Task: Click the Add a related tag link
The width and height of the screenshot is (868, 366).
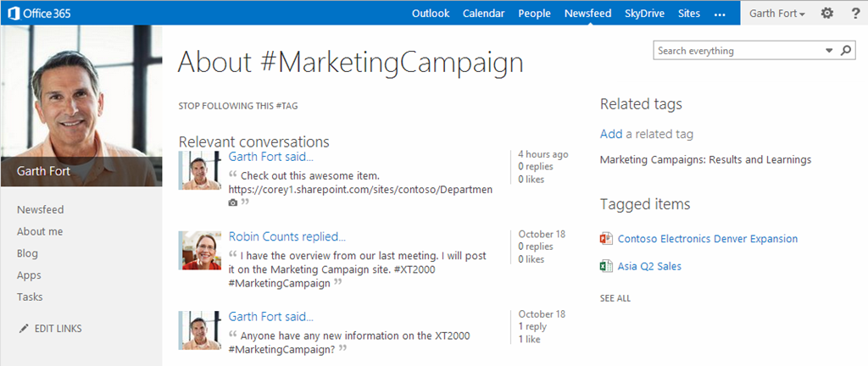Action: click(x=611, y=134)
